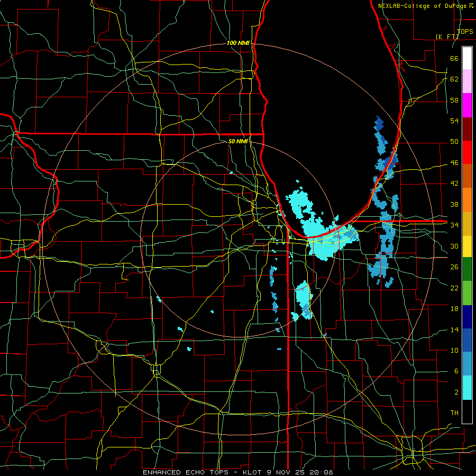Click the '[K FT]' units label
The image size is (476, 476).
click(447, 36)
